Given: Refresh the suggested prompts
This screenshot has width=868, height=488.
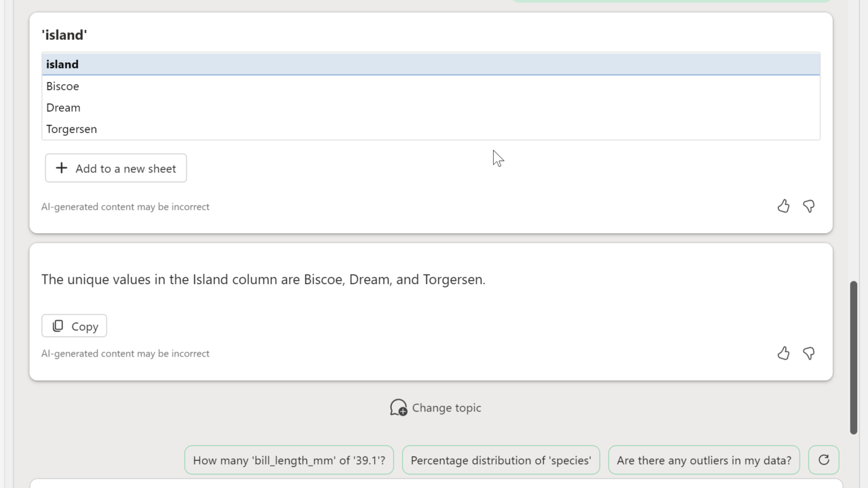Looking at the screenshot, I should pyautogui.click(x=823, y=460).
